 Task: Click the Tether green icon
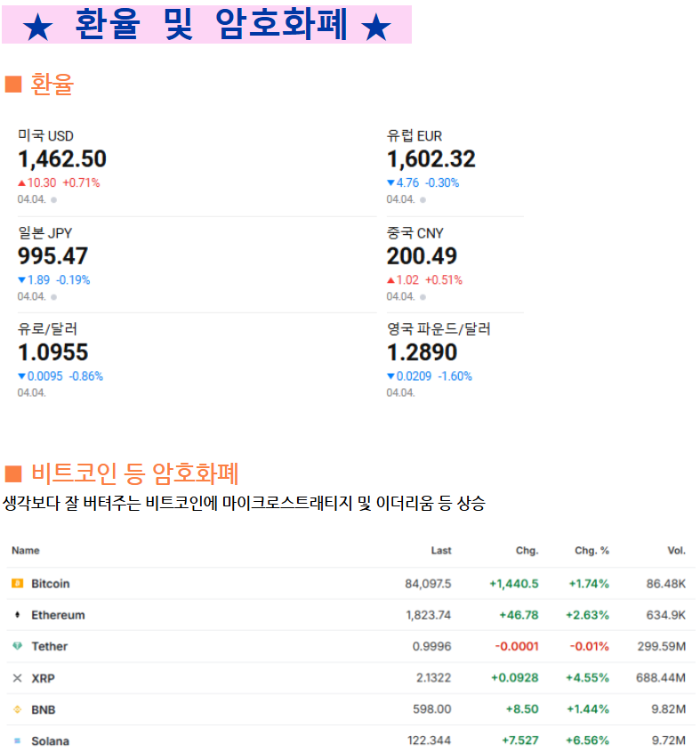click(17, 645)
